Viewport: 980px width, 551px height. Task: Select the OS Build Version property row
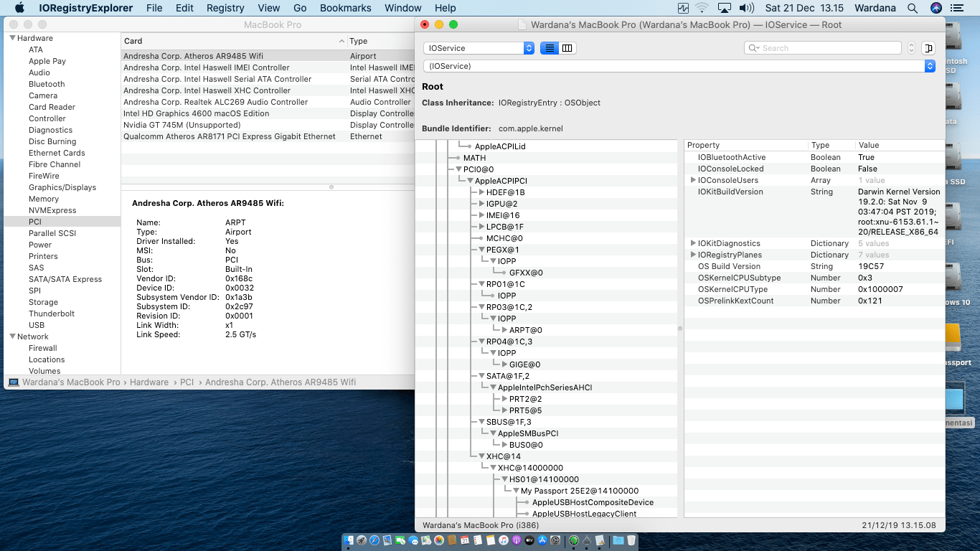[x=814, y=266]
